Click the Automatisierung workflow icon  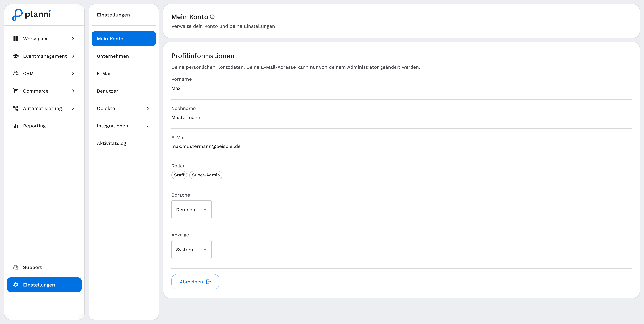click(x=16, y=108)
